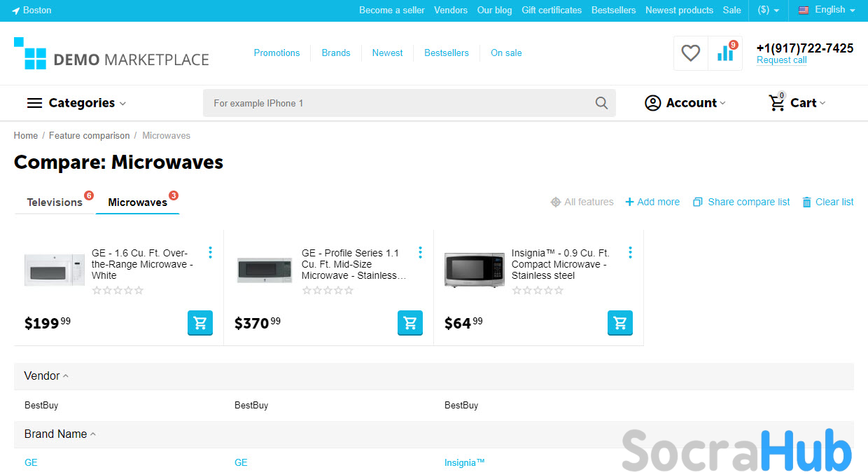Image resolution: width=868 pixels, height=475 pixels.
Task: Add the $199.99 GE microwave to cart
Action: (x=200, y=323)
